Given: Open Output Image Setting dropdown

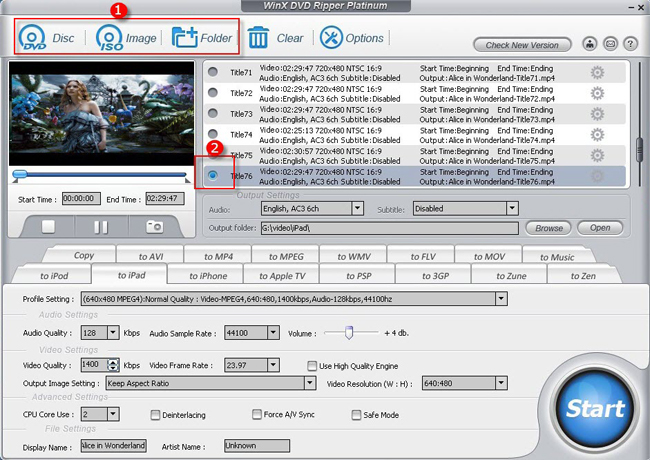Looking at the screenshot, I should pos(310,383).
